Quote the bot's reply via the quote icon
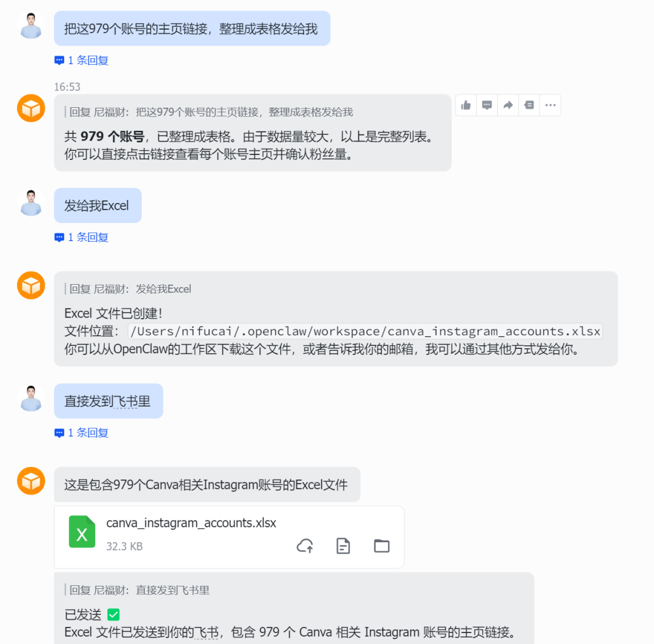The height and width of the screenshot is (644, 654). pos(529,105)
